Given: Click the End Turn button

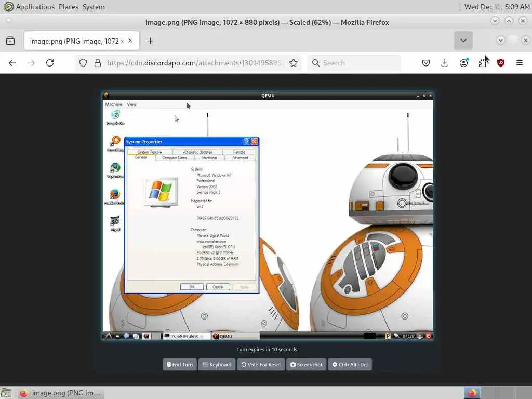Looking at the screenshot, I should click(x=179, y=364).
